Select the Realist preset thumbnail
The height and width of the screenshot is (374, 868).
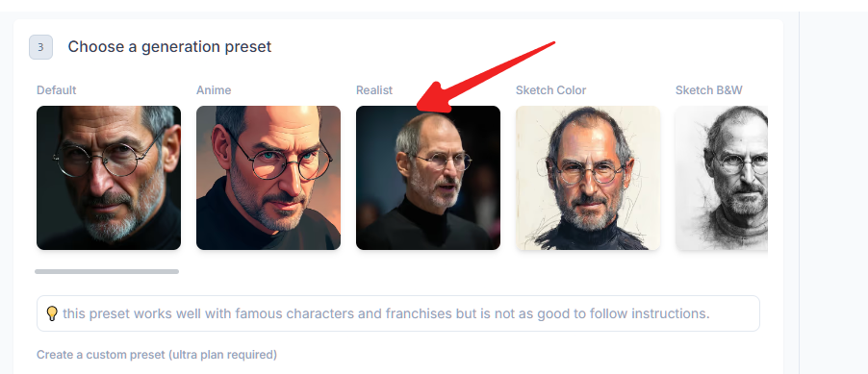[428, 178]
